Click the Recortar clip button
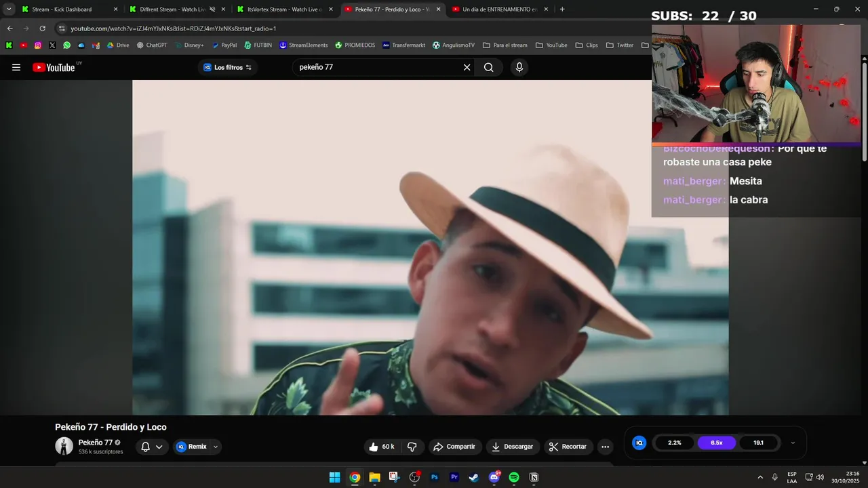Viewport: 868px width, 488px height. [x=568, y=447]
